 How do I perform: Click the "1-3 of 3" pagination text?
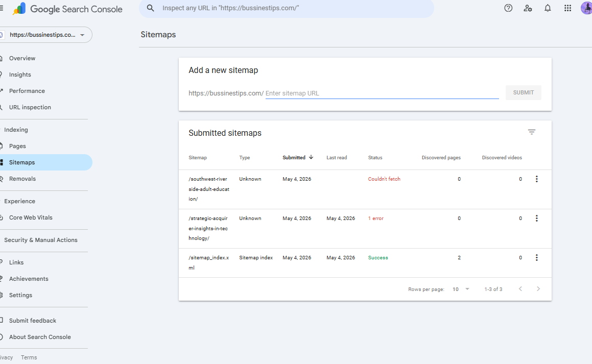493,289
